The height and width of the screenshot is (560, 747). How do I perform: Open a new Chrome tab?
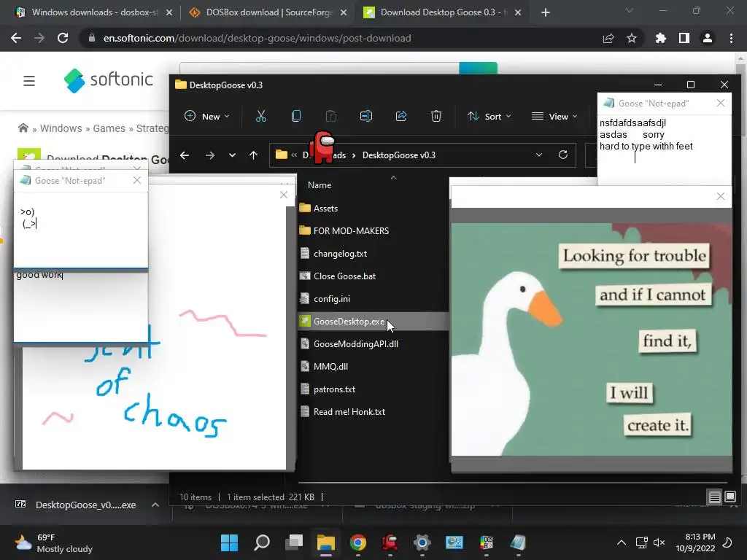(x=546, y=12)
